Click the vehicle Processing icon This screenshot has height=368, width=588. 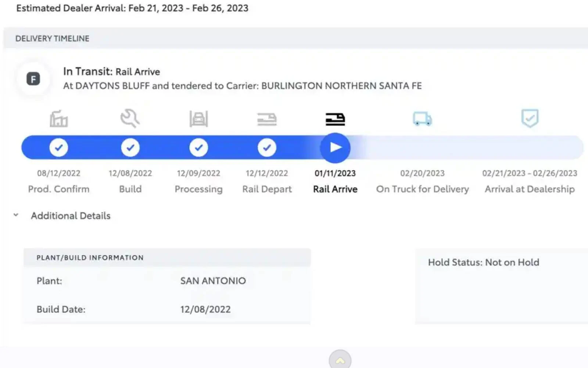198,119
